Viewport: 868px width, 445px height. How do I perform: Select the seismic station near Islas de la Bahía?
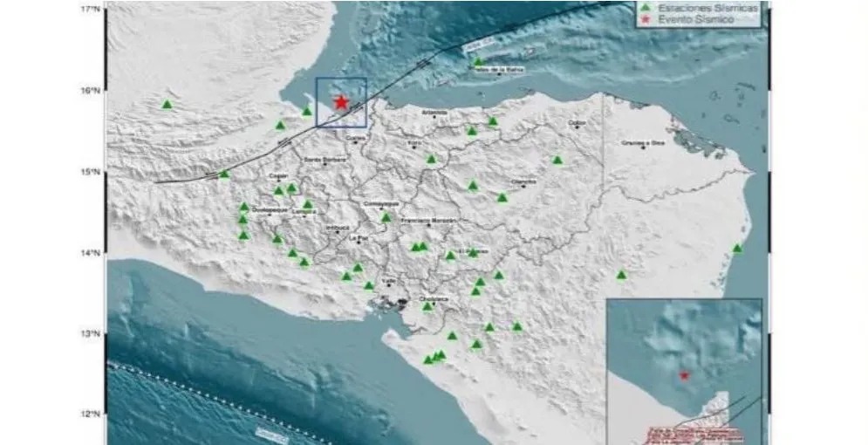coord(478,62)
